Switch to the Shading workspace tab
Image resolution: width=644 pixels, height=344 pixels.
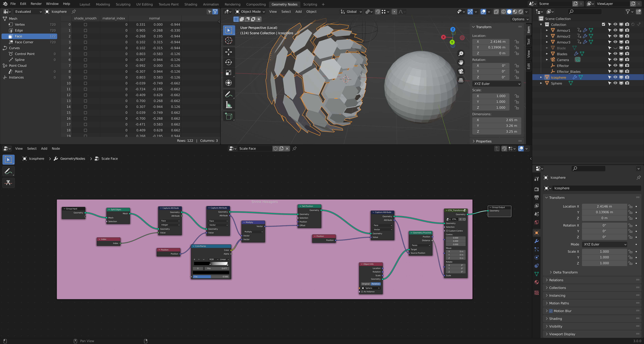191,4
